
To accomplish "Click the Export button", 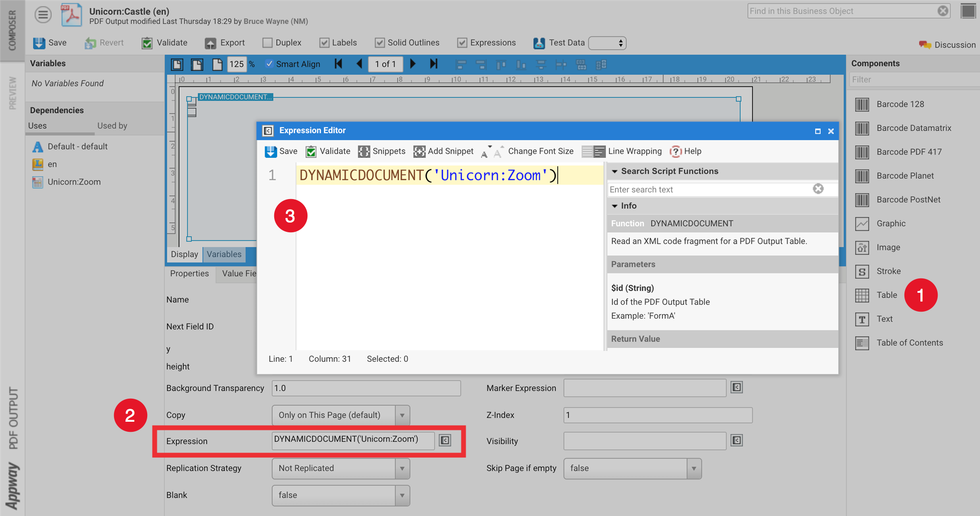I will pyautogui.click(x=225, y=42).
